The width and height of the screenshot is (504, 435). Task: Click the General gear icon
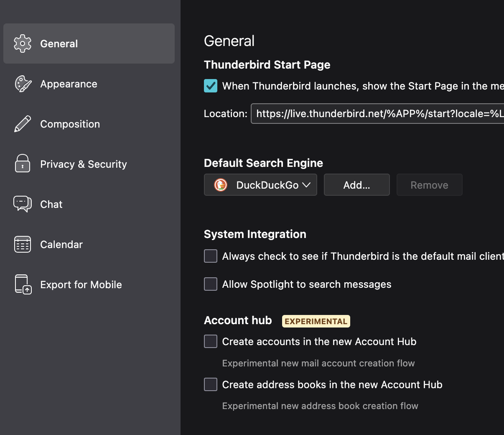point(23,43)
